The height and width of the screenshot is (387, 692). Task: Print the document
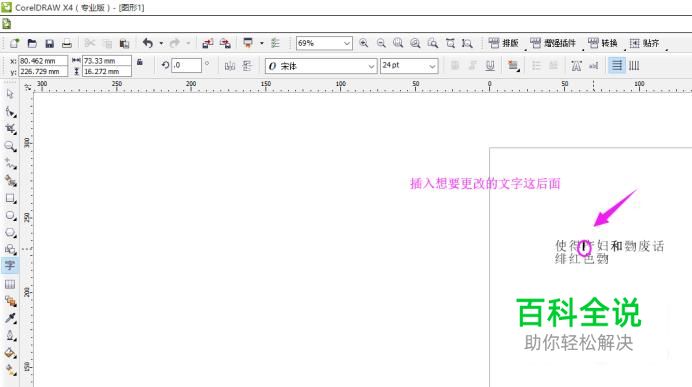pos(67,43)
